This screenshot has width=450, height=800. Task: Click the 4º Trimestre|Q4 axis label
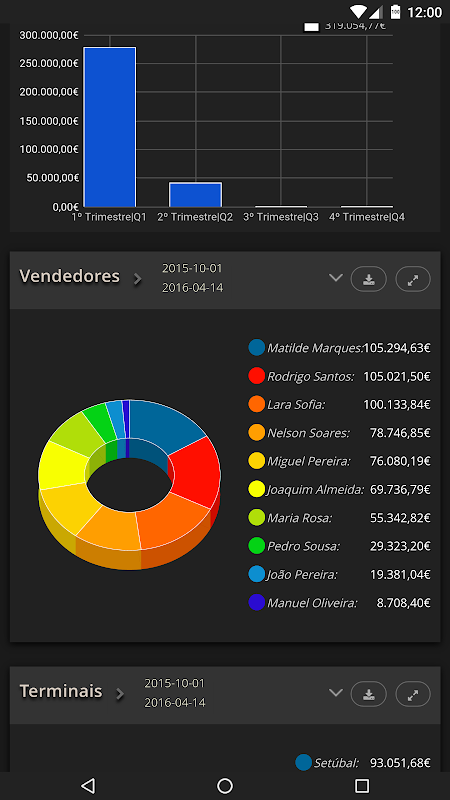(367, 217)
